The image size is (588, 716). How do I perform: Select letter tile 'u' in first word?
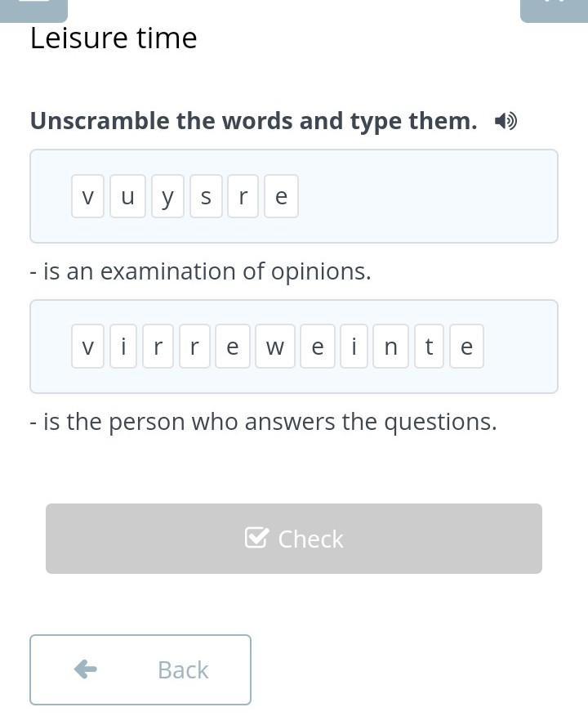127,196
